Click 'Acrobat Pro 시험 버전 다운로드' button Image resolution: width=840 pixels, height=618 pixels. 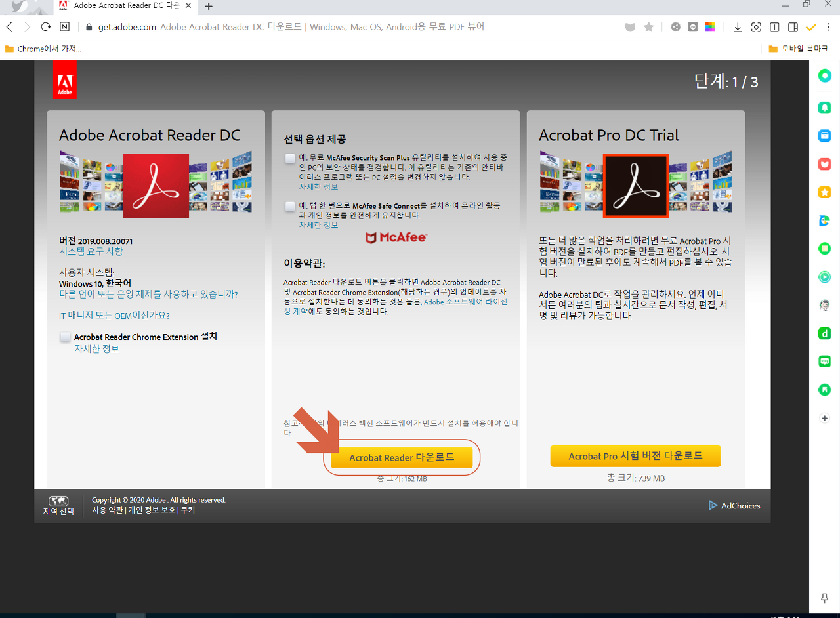(x=635, y=456)
